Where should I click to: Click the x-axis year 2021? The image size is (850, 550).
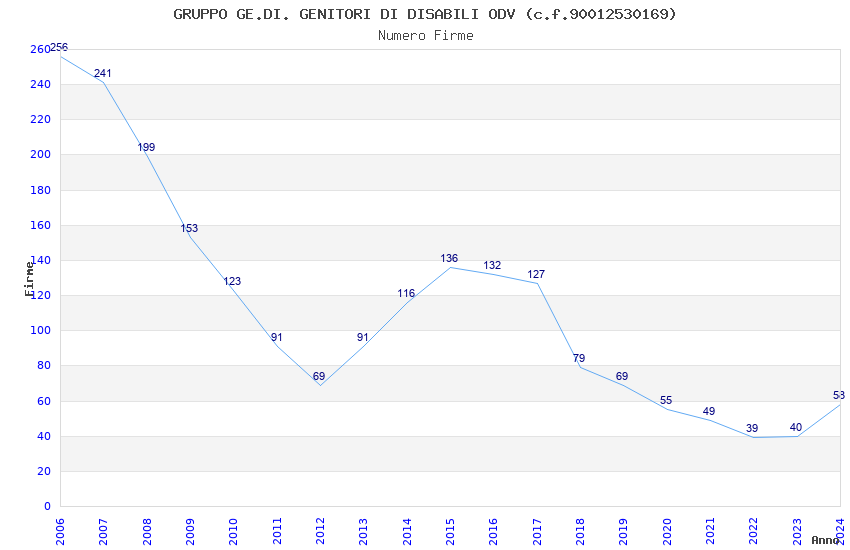[x=710, y=532]
